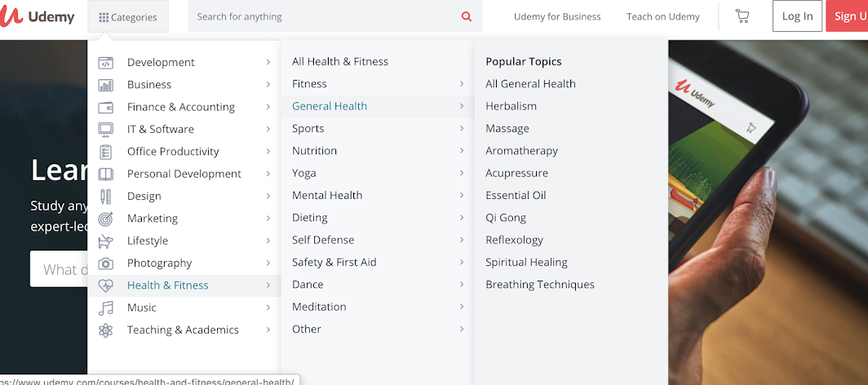
Task: Expand the Other subcategory chevron
Action: click(x=461, y=329)
